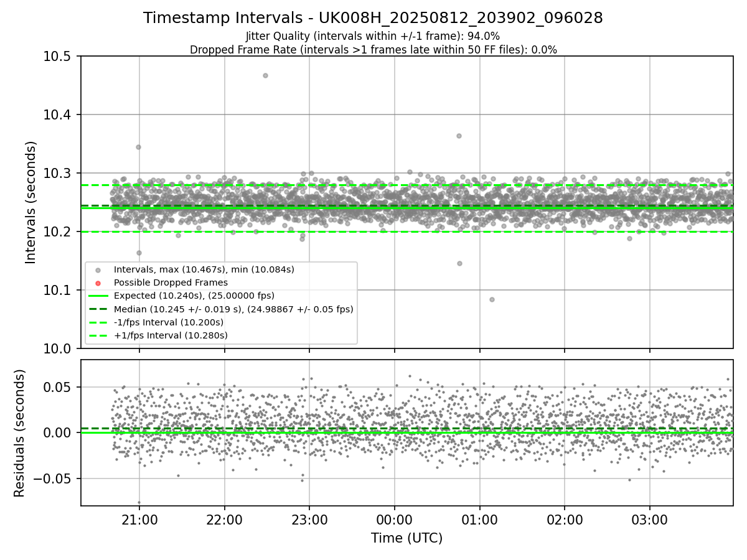Image resolution: width=747 pixels, height=560 pixels.
Task: Click the solid green line sample beside 'Expected'
Action: [x=97, y=296]
